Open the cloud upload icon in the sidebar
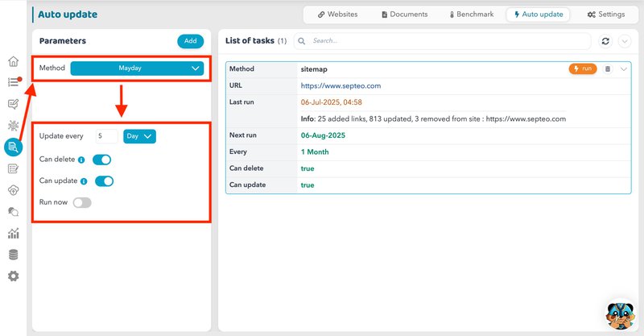This screenshot has width=644, height=336. pos(13,190)
